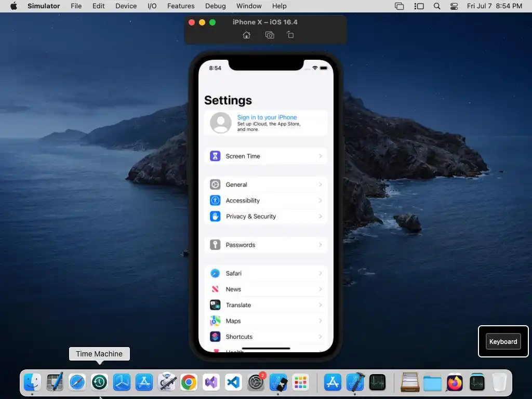Tap the home indicator bar on iPhone
The width and height of the screenshot is (532, 399).
(x=266, y=348)
